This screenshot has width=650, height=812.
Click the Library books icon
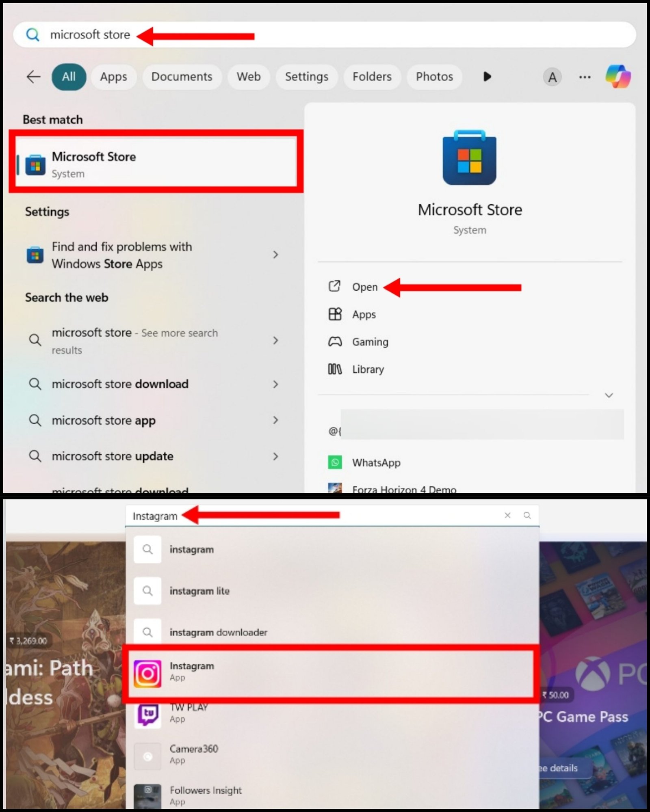click(335, 369)
